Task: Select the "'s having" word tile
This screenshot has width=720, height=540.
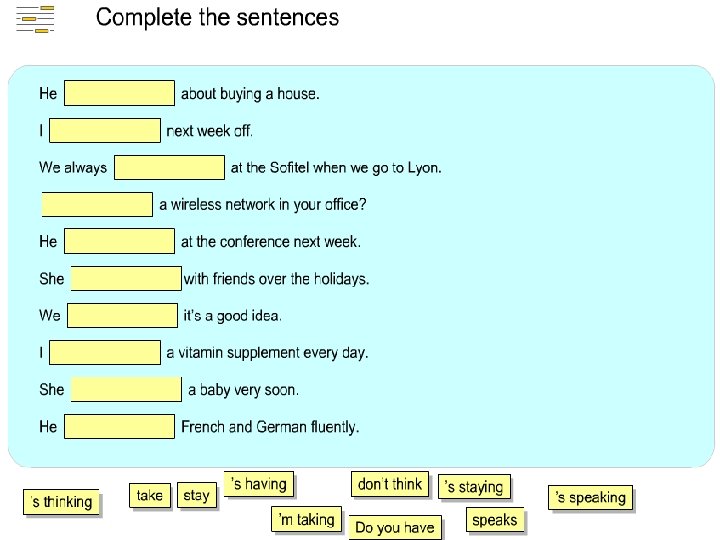Action: [x=259, y=484]
